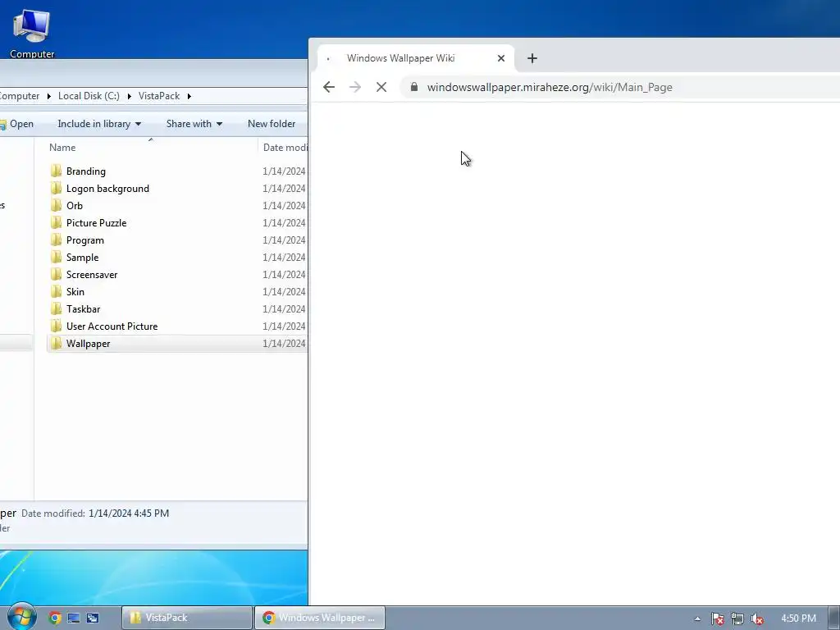Click Local Disk (C:) in breadcrumb
This screenshot has width=840, height=630.
(89, 96)
